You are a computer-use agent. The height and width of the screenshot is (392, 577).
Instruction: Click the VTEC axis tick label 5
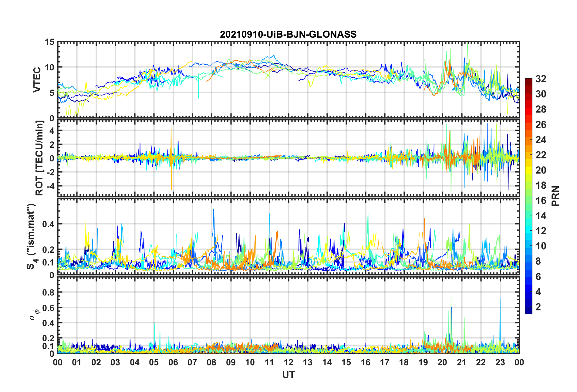click(x=52, y=93)
